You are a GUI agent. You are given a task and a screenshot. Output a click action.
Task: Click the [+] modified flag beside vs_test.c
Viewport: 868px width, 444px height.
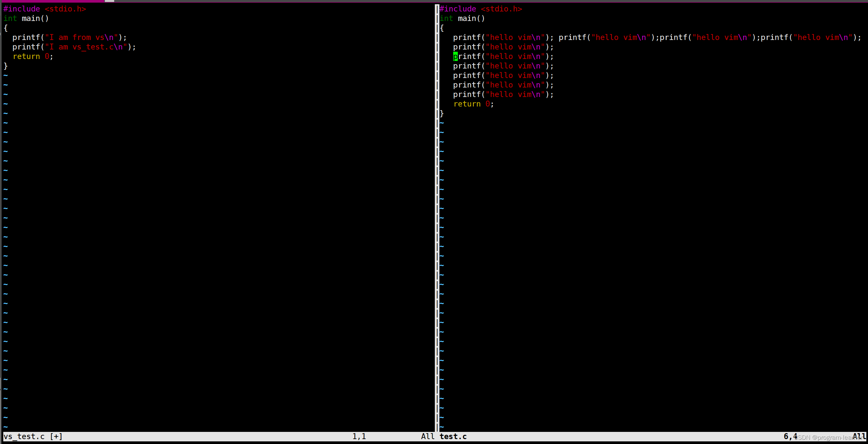coord(56,436)
